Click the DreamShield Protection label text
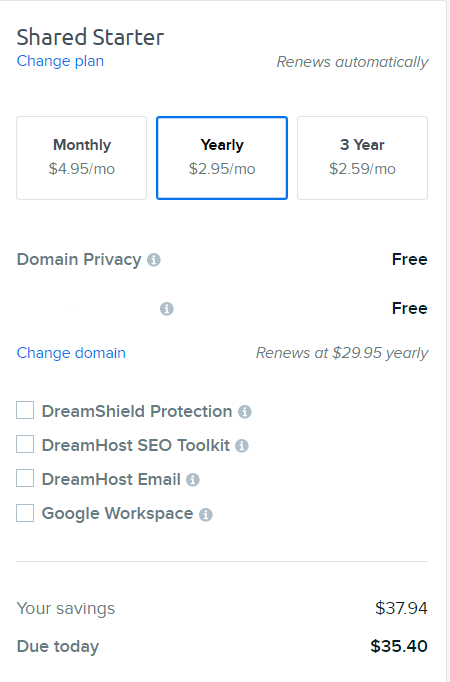The image size is (450, 682). tap(137, 411)
